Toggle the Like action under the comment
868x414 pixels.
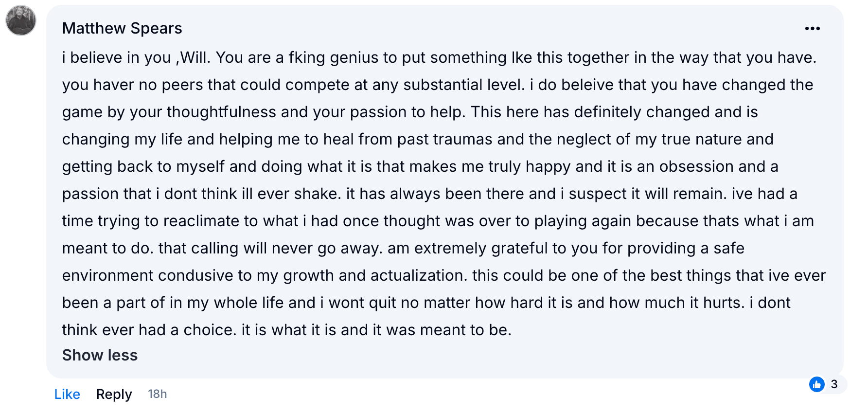(x=67, y=394)
